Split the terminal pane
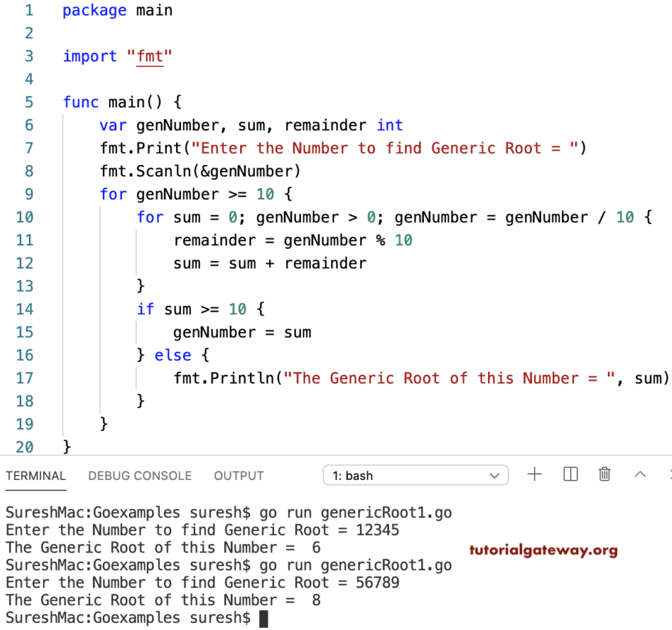The width and height of the screenshot is (672, 630). (x=570, y=474)
